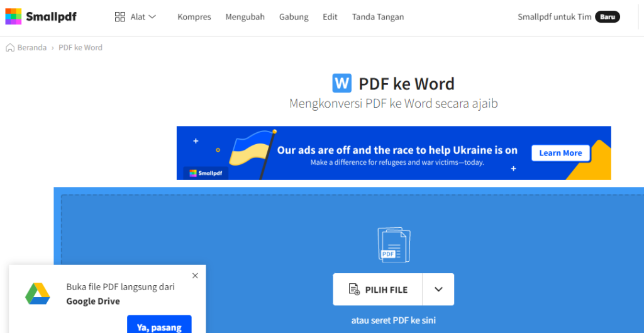Click the file icon inside PILIH FILE
The width and height of the screenshot is (644, 333).
pyautogui.click(x=354, y=290)
